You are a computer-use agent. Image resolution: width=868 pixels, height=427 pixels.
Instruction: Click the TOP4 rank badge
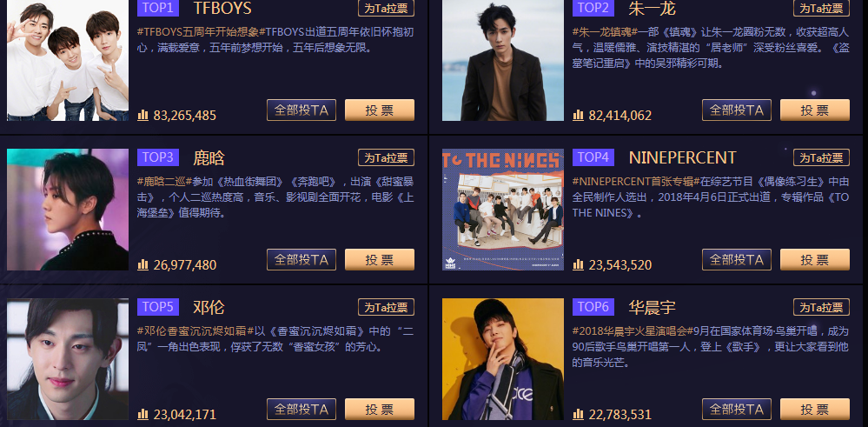[x=593, y=157]
